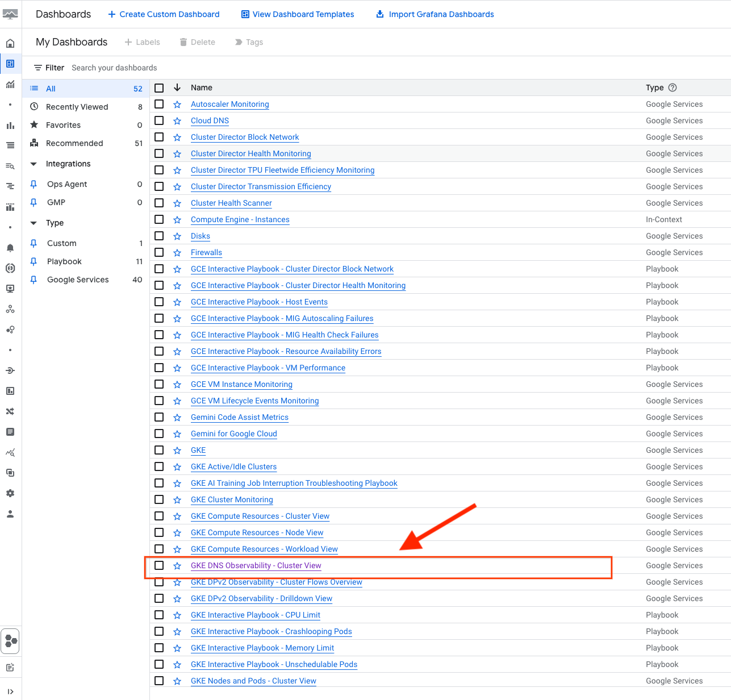Screen dimensions: 731x700
Task: Click the Monitoring logo at top left
Action: (x=10, y=14)
